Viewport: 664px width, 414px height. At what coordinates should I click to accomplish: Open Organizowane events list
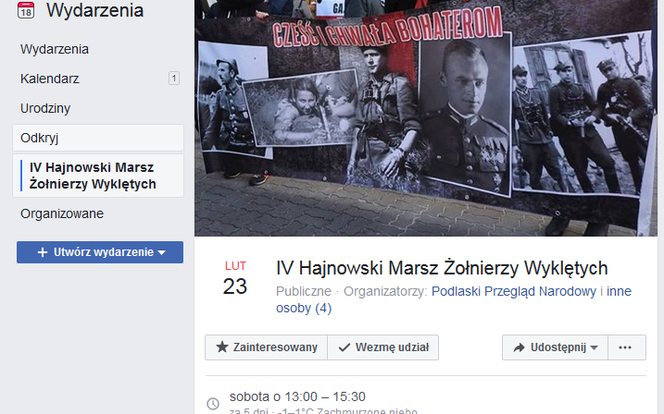click(x=62, y=214)
